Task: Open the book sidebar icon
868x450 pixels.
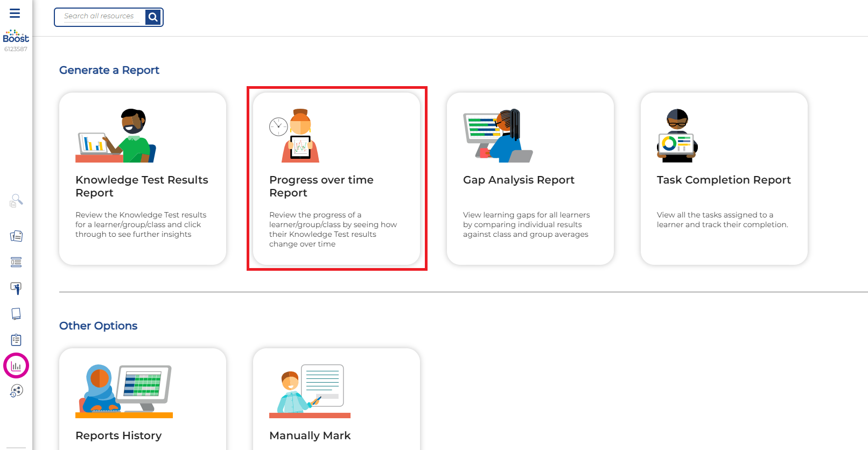Action: (x=16, y=314)
